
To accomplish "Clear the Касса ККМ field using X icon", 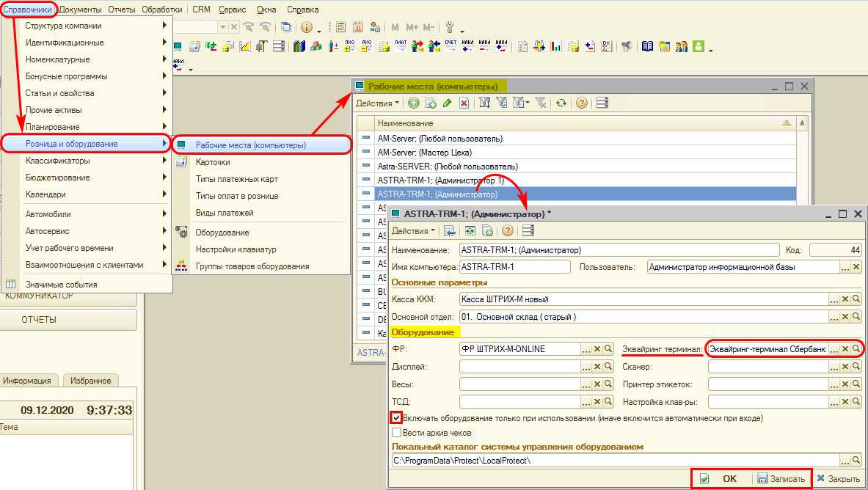I will point(845,299).
